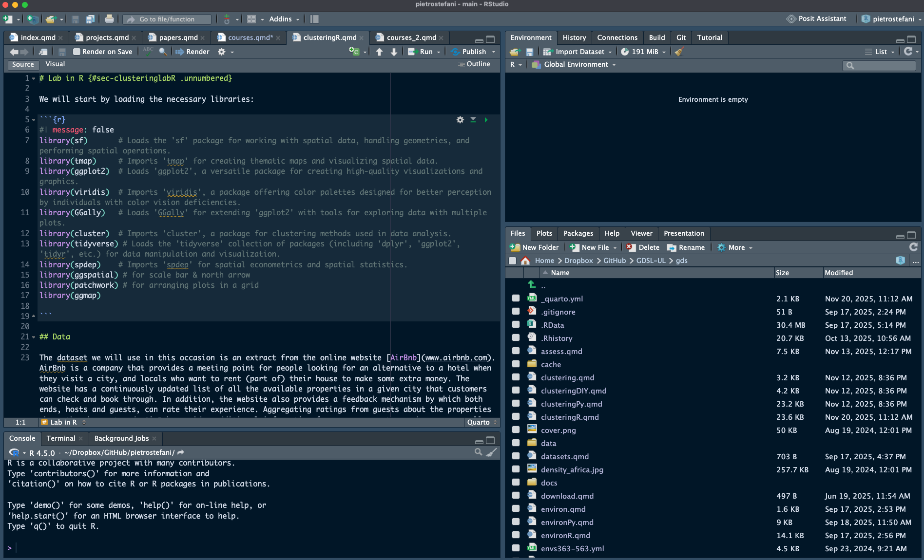Click the Go to file/function search field

pyautogui.click(x=167, y=19)
